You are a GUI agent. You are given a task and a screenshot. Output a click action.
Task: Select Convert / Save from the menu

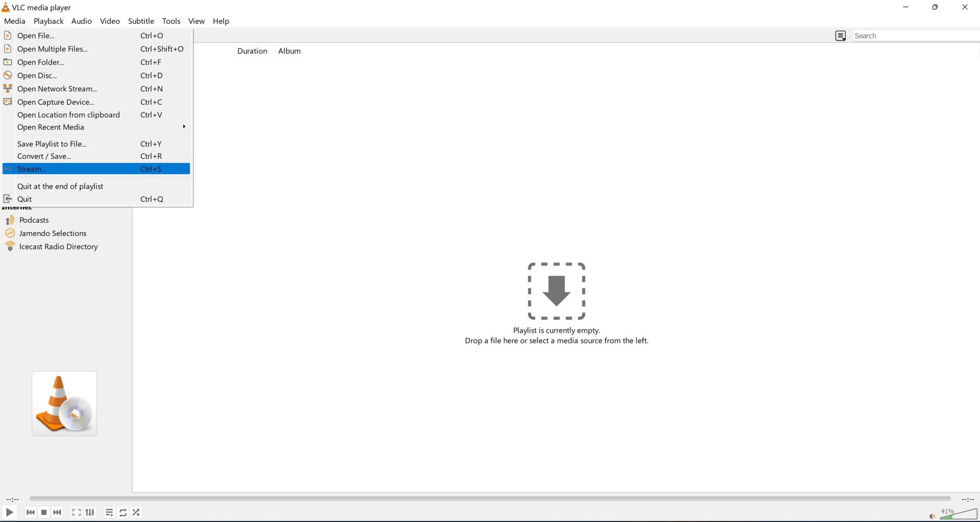coord(44,156)
